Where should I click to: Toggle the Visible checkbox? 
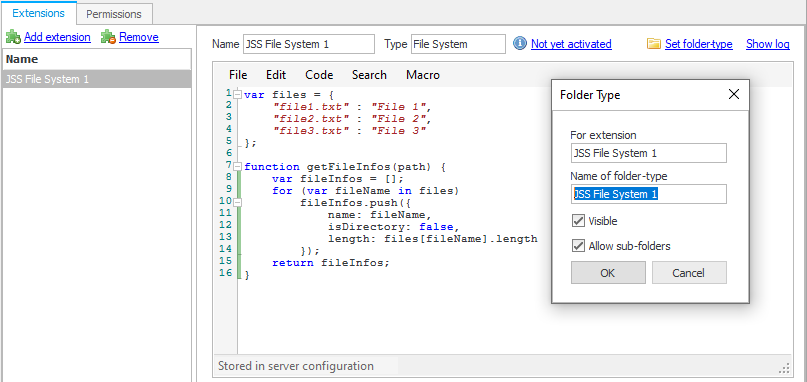coord(578,221)
